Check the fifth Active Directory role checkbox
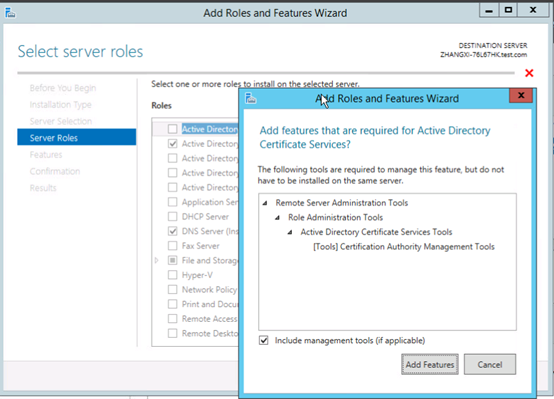 172,187
